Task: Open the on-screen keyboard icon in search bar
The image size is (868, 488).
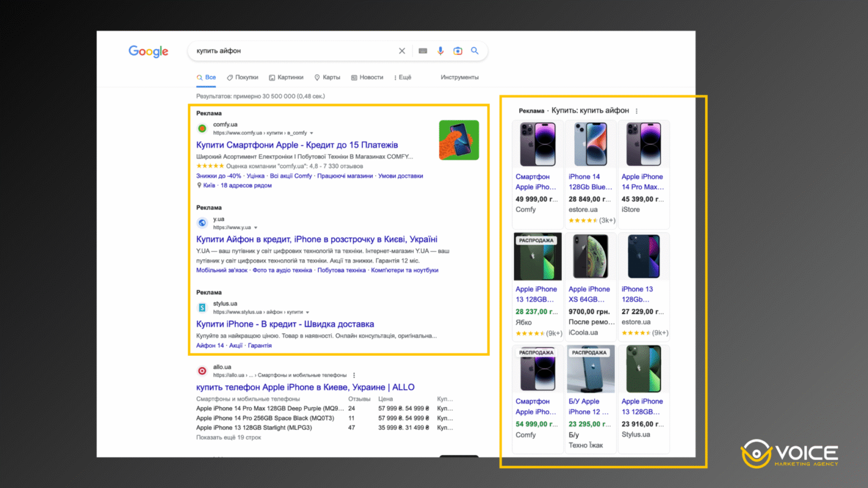Action: click(423, 51)
